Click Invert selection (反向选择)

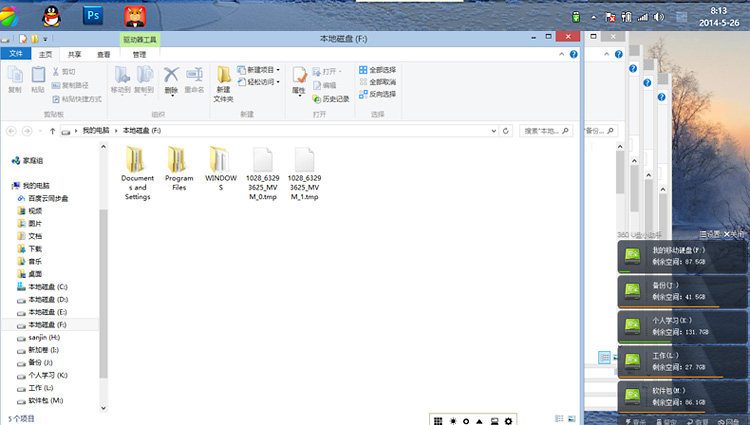coord(377,94)
